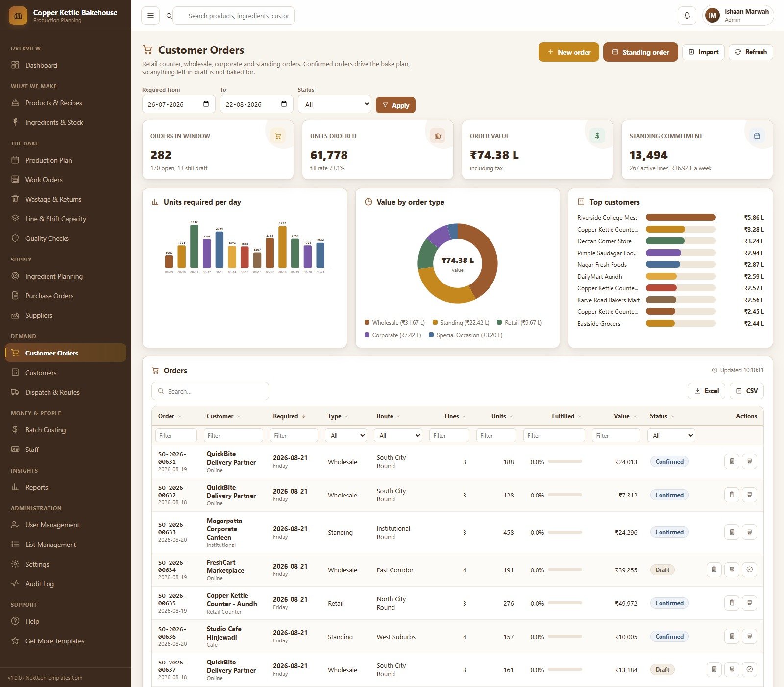Go to Production Plan in sidebar
784x687 pixels.
pos(66,160)
